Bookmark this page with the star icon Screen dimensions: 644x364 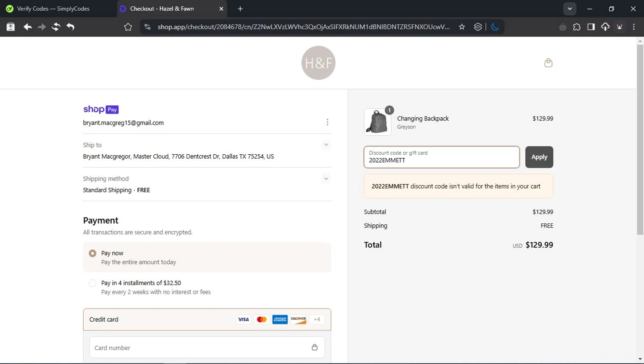click(x=462, y=27)
